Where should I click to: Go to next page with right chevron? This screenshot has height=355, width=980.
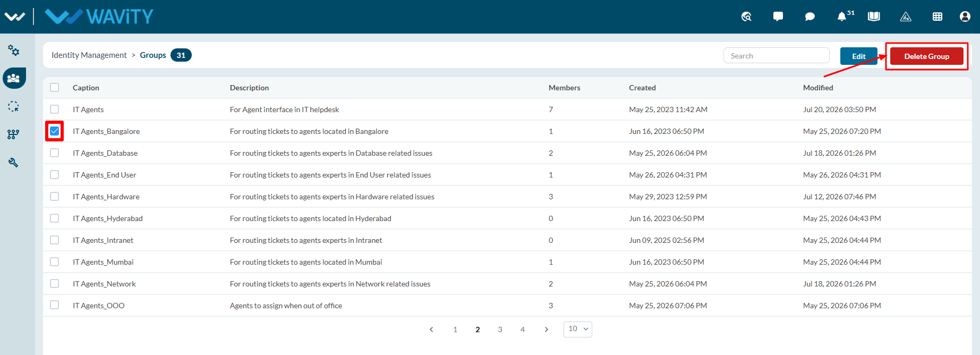[x=546, y=329]
